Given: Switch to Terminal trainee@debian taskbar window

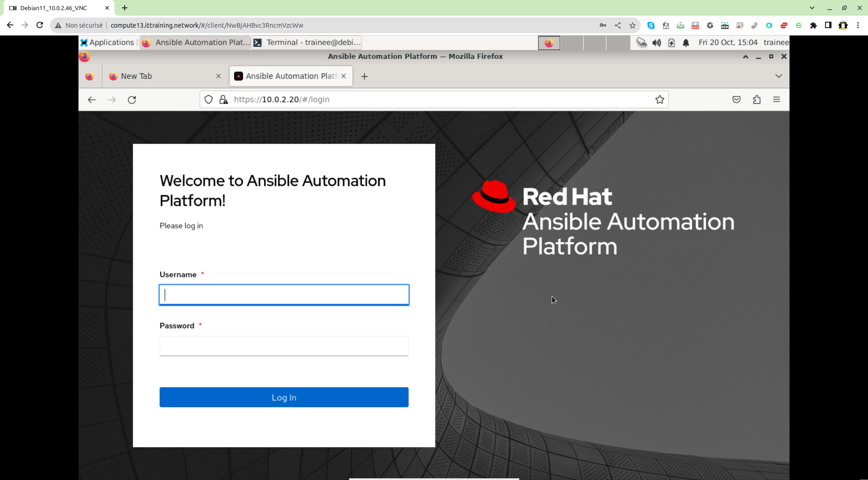Looking at the screenshot, I should [307, 42].
